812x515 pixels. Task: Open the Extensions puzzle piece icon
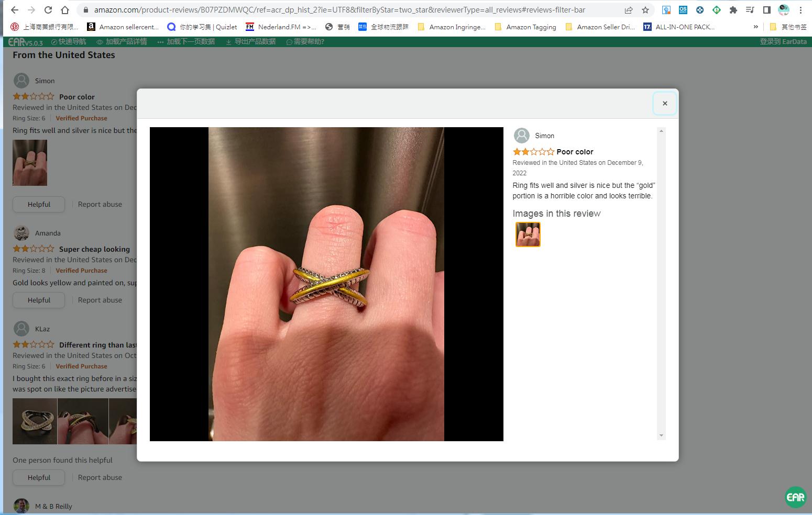(x=733, y=10)
